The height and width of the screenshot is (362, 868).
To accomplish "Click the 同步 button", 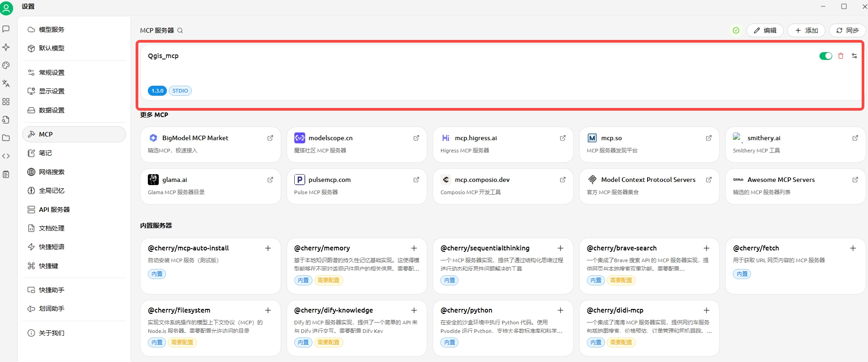I will point(848,30).
